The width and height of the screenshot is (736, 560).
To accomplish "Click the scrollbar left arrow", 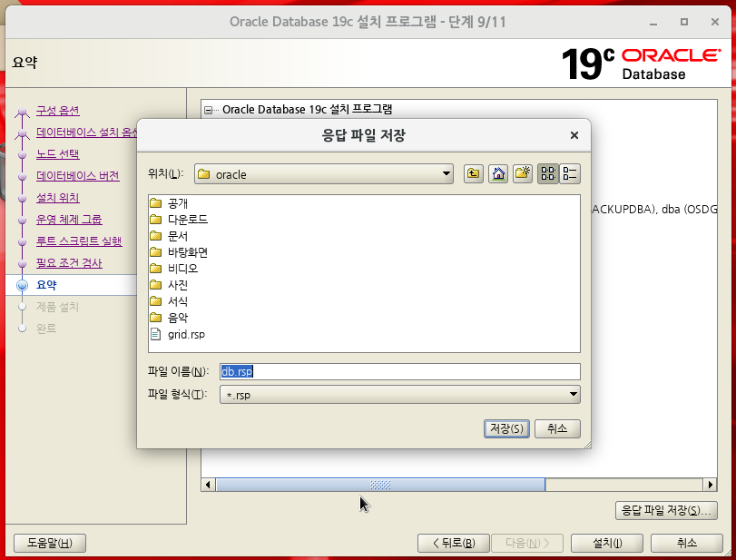I will [x=208, y=485].
